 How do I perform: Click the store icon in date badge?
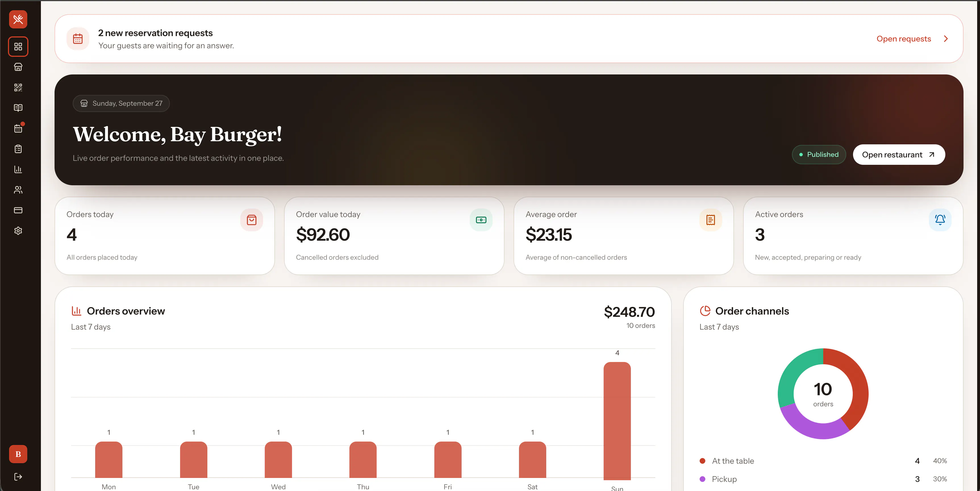[84, 103]
